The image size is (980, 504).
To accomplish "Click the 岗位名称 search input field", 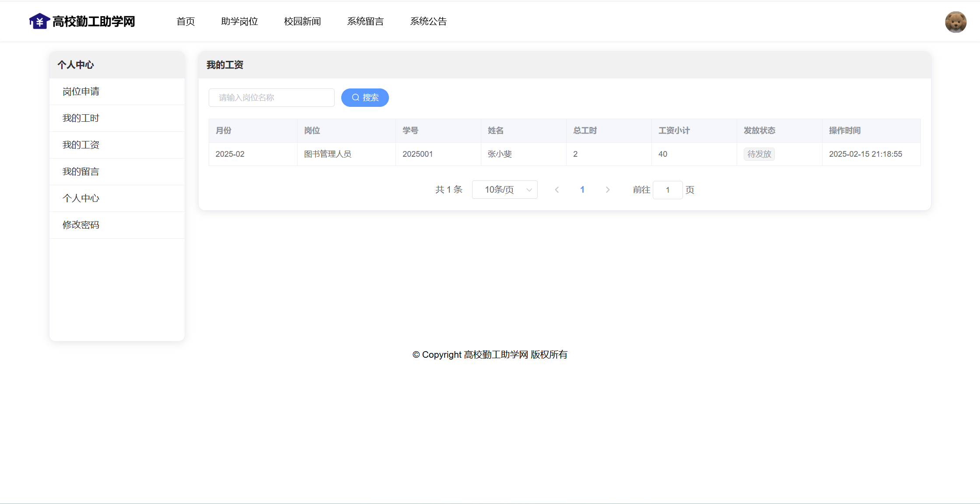I will 271,98.
